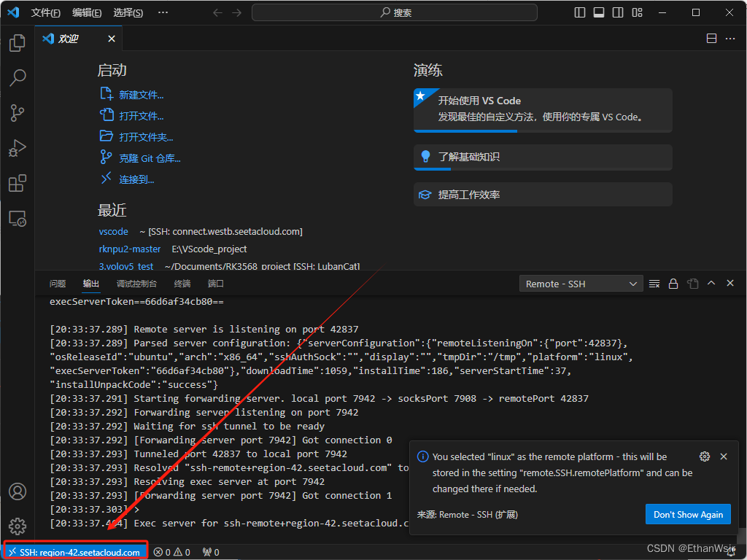The image size is (747, 560).
Task: Open recent 3.yolov5_test folder
Action: (125, 266)
